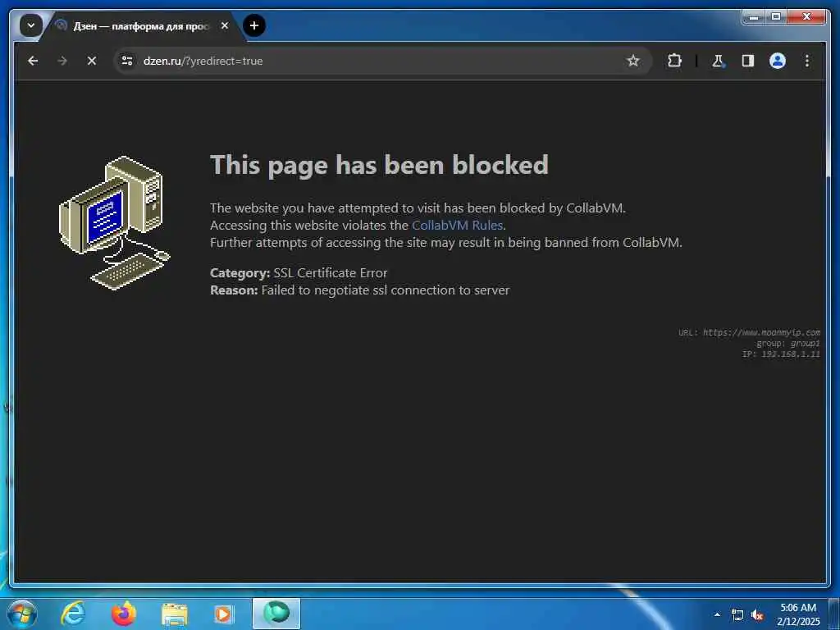
Task: Open a new tab
Action: click(254, 25)
